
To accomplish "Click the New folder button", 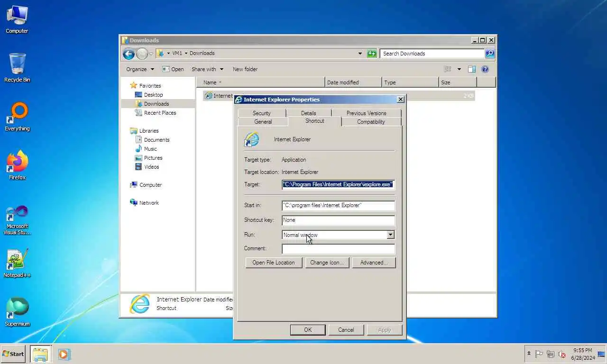I will coord(245,69).
